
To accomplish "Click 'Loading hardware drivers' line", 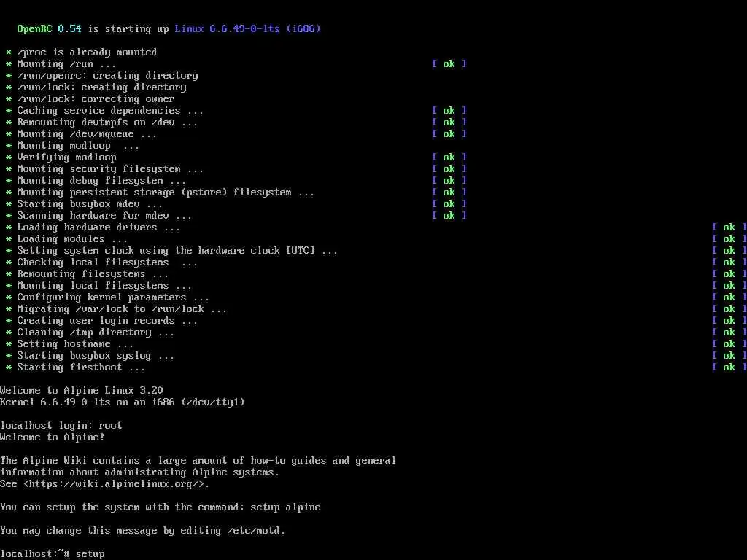I will click(98, 227).
